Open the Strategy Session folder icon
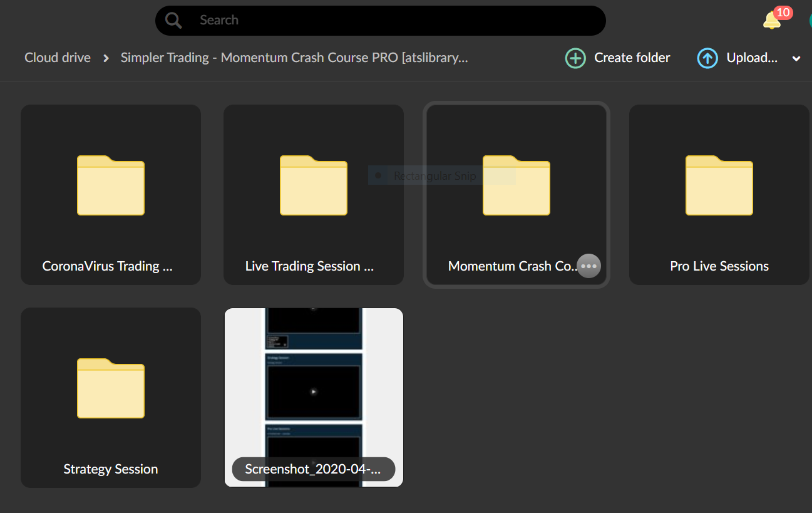 coord(111,388)
